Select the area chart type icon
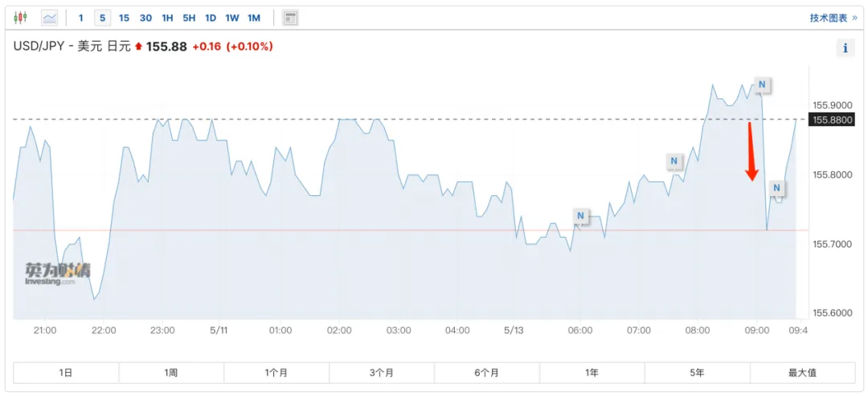The height and width of the screenshot is (396, 868). (49, 17)
